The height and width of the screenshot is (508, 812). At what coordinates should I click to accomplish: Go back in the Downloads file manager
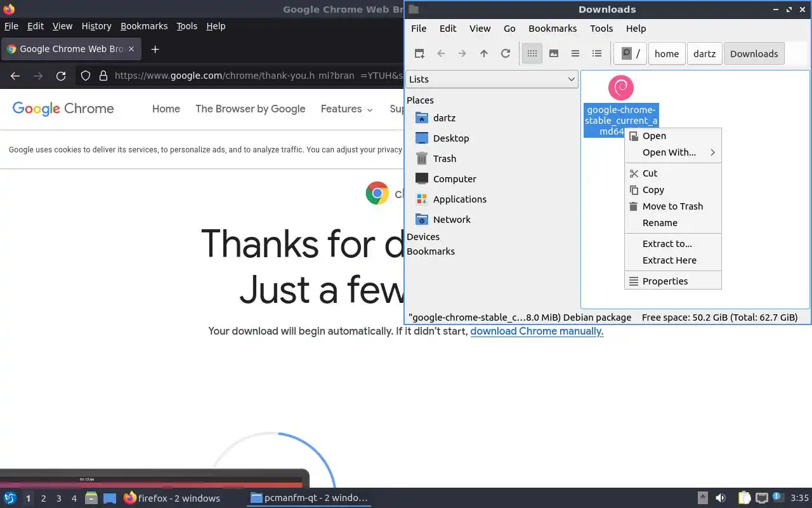[441, 53]
